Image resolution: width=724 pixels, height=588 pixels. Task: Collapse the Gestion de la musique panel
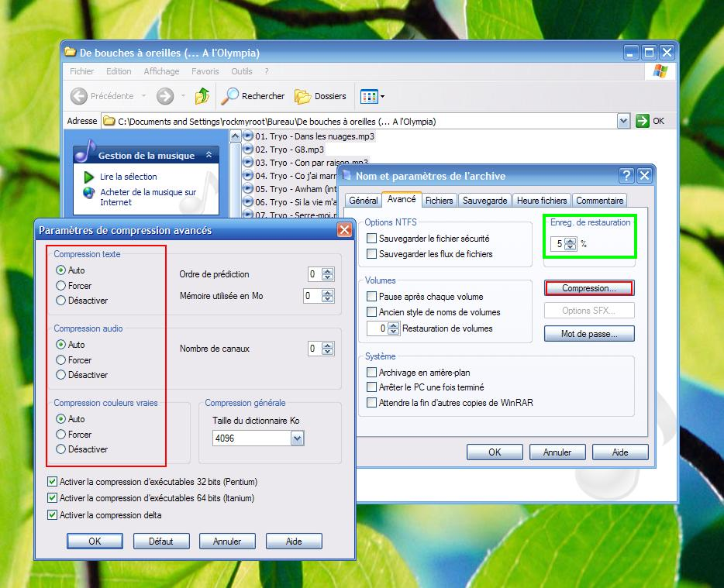coord(209,156)
